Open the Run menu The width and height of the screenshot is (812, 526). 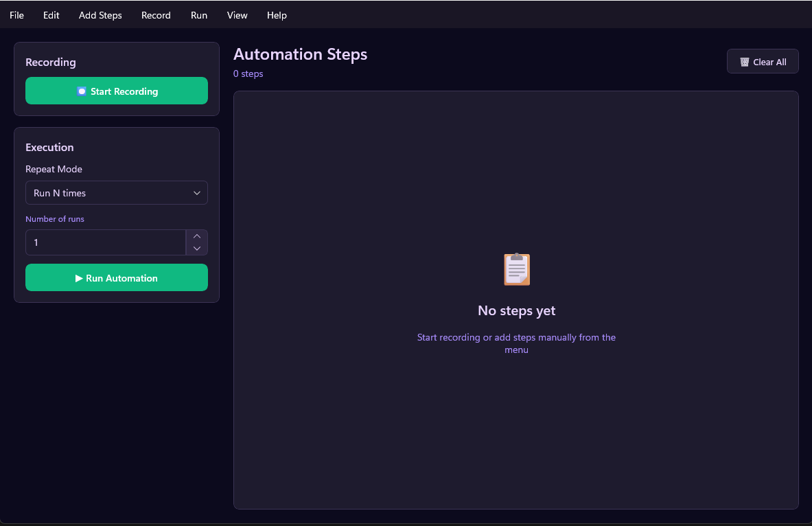199,14
